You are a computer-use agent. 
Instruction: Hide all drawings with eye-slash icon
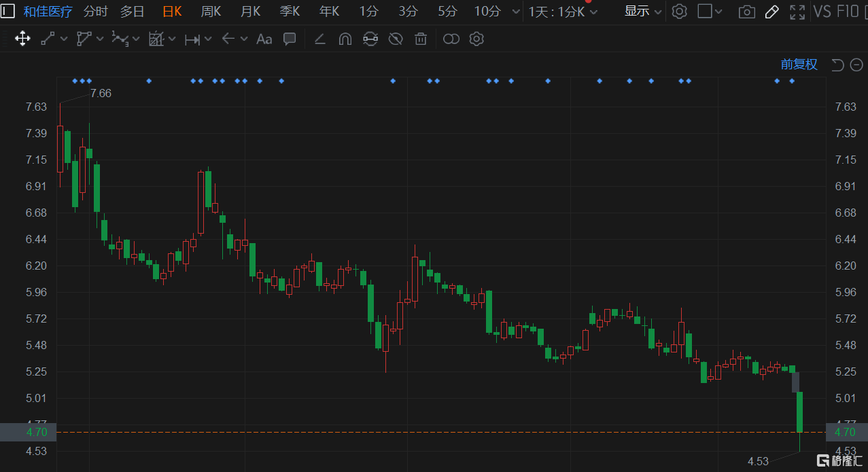click(x=396, y=39)
